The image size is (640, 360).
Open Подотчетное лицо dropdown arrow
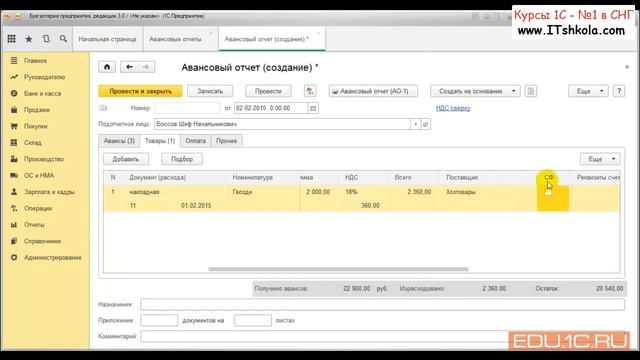[x=416, y=124]
